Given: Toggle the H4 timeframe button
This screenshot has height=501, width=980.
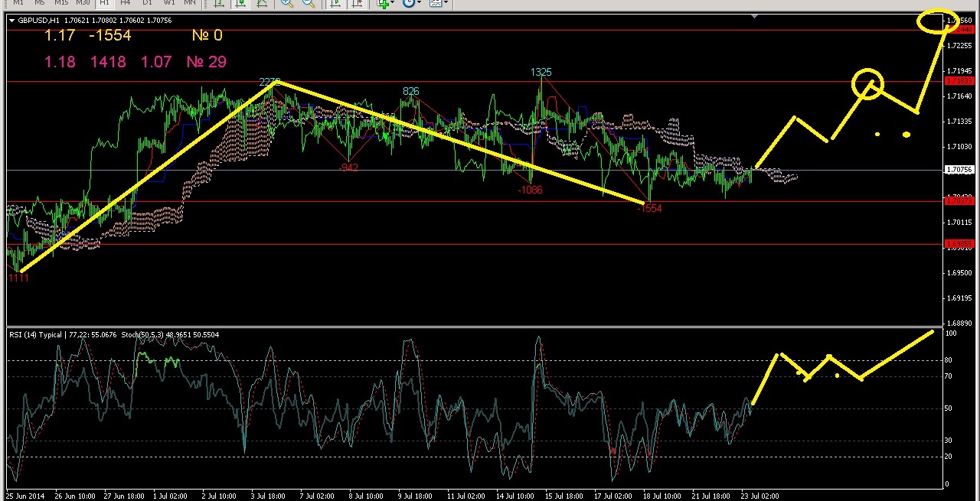Looking at the screenshot, I should (x=126, y=3).
